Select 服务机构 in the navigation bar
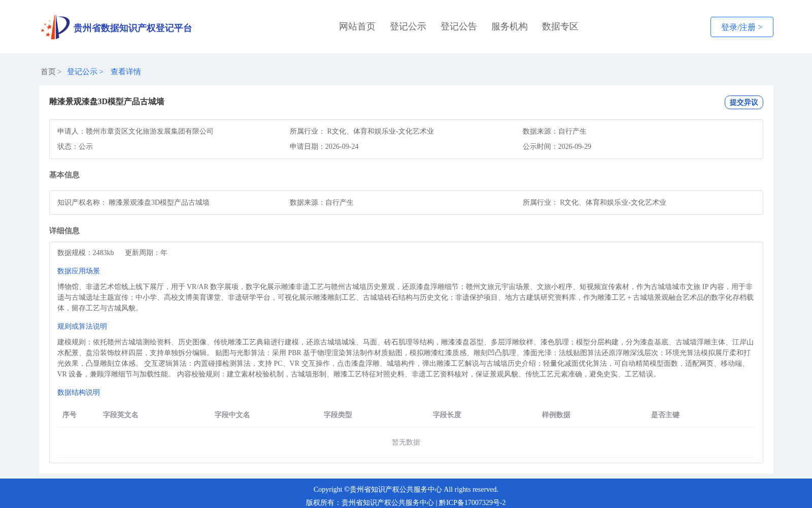This screenshot has width=812, height=508. pos(510,26)
